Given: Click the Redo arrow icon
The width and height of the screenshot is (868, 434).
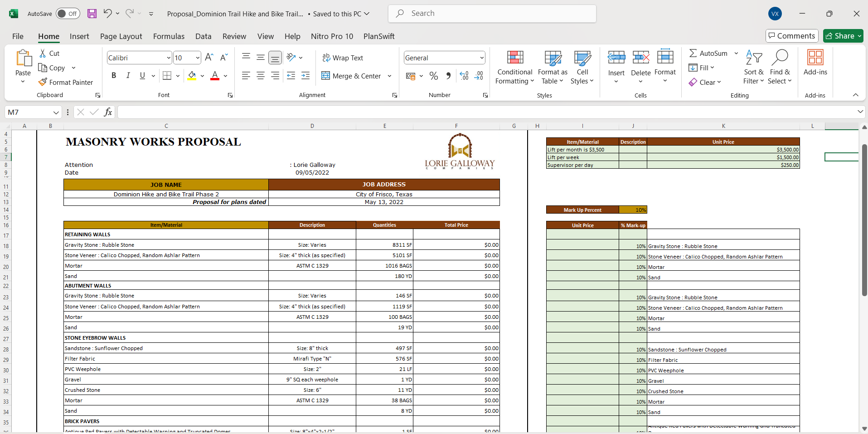Looking at the screenshot, I should pos(130,13).
